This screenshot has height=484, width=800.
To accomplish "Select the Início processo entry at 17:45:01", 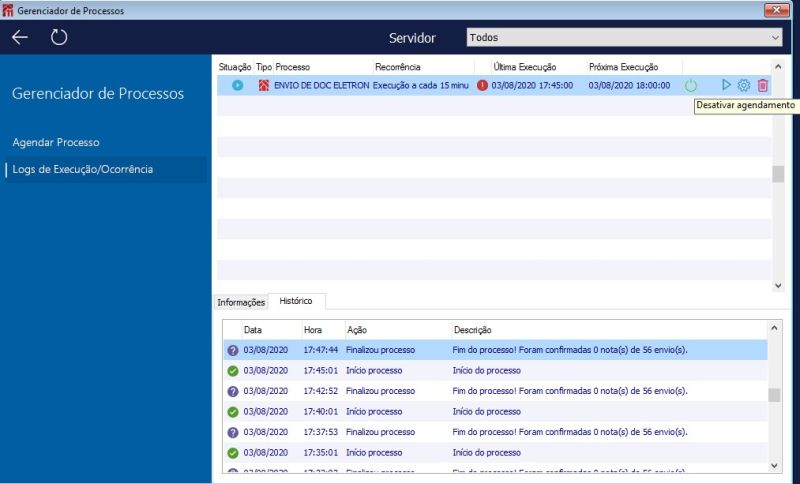I will pyautogui.click(x=495, y=370).
